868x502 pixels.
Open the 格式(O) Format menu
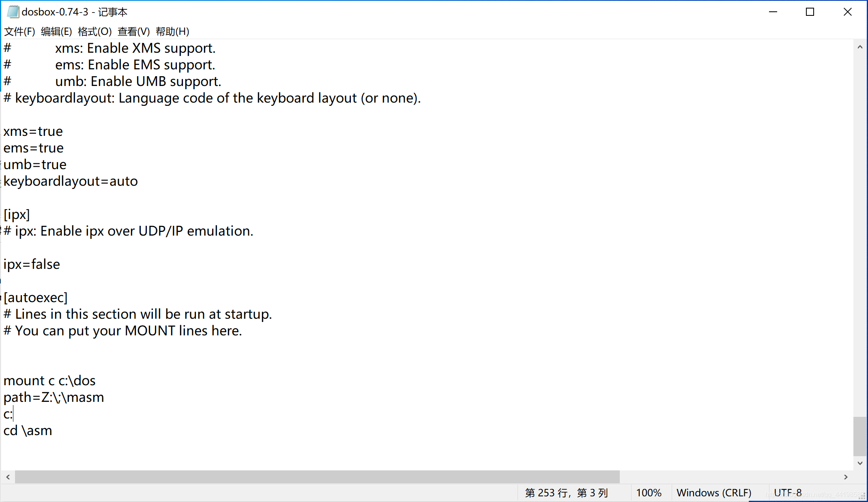pos(95,31)
